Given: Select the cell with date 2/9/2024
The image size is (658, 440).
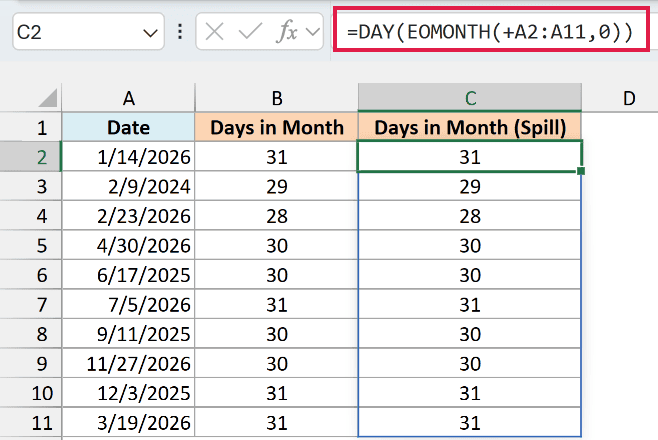Looking at the screenshot, I should coord(128,186).
